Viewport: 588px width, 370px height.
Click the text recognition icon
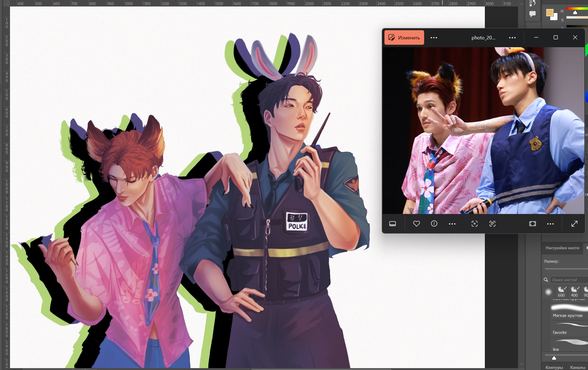(x=492, y=224)
